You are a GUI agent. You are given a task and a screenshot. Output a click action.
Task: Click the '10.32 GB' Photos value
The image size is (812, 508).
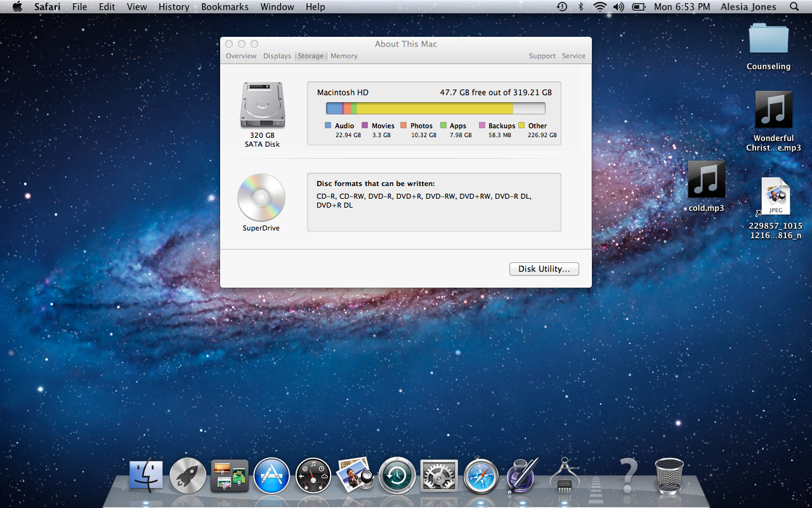tap(424, 135)
